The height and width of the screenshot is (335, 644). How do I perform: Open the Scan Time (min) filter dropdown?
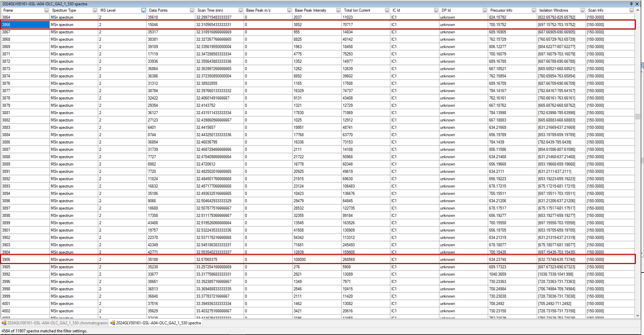[240, 10]
